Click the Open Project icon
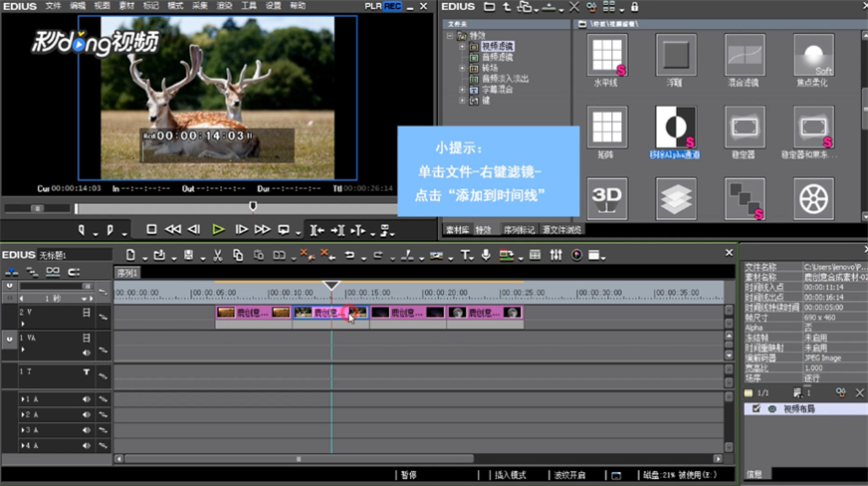 (x=159, y=255)
